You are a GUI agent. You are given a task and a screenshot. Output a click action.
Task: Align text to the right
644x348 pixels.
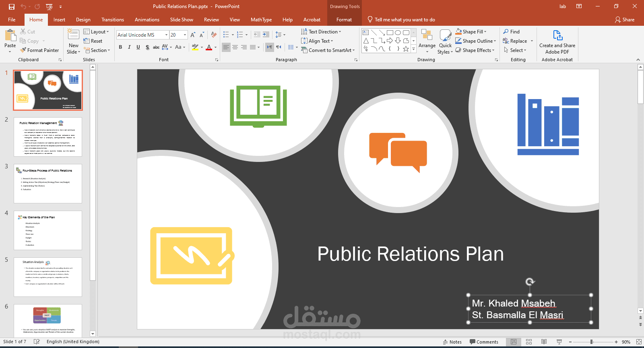244,47
